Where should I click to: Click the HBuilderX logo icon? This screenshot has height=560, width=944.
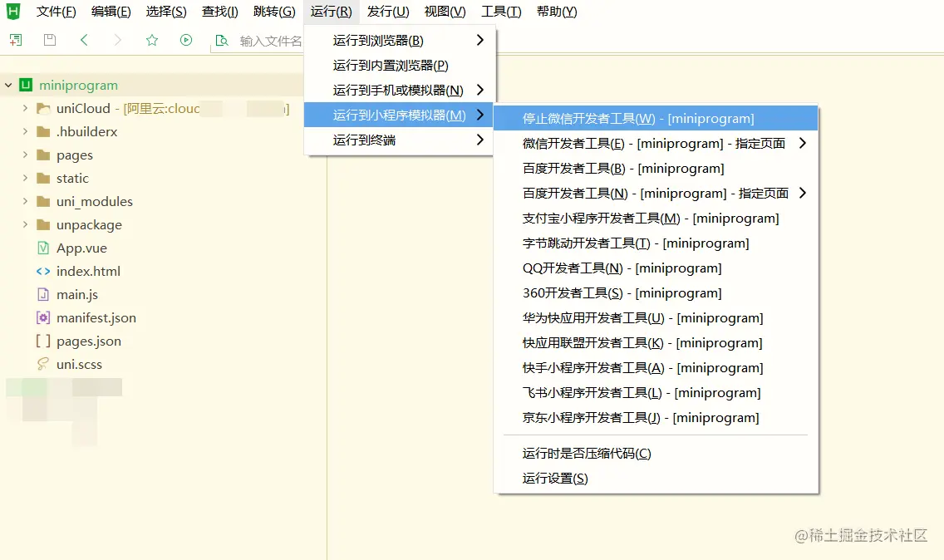click(12, 11)
